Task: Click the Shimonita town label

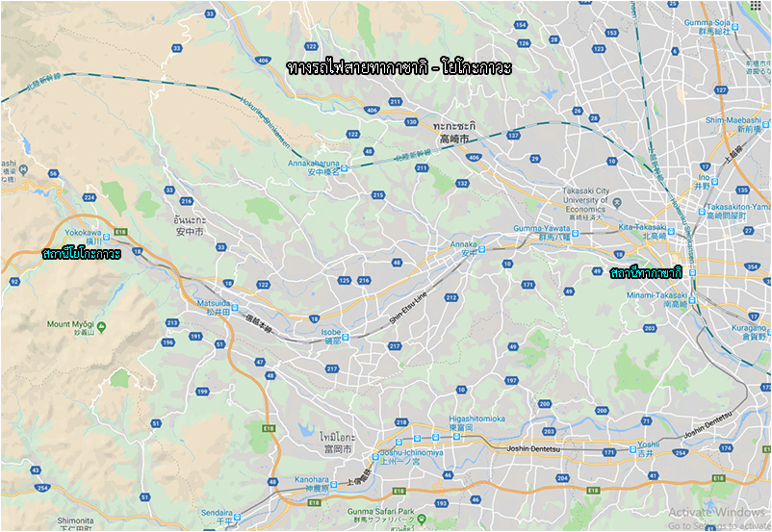Action: [75, 520]
